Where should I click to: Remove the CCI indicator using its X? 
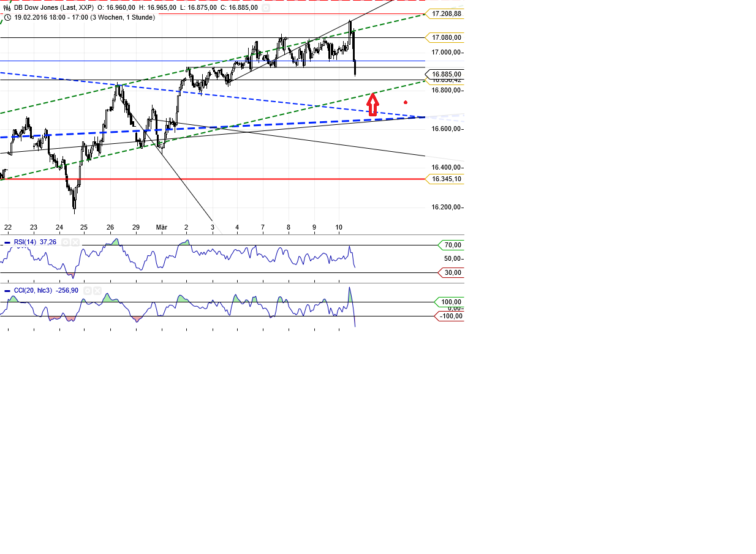coord(97,291)
